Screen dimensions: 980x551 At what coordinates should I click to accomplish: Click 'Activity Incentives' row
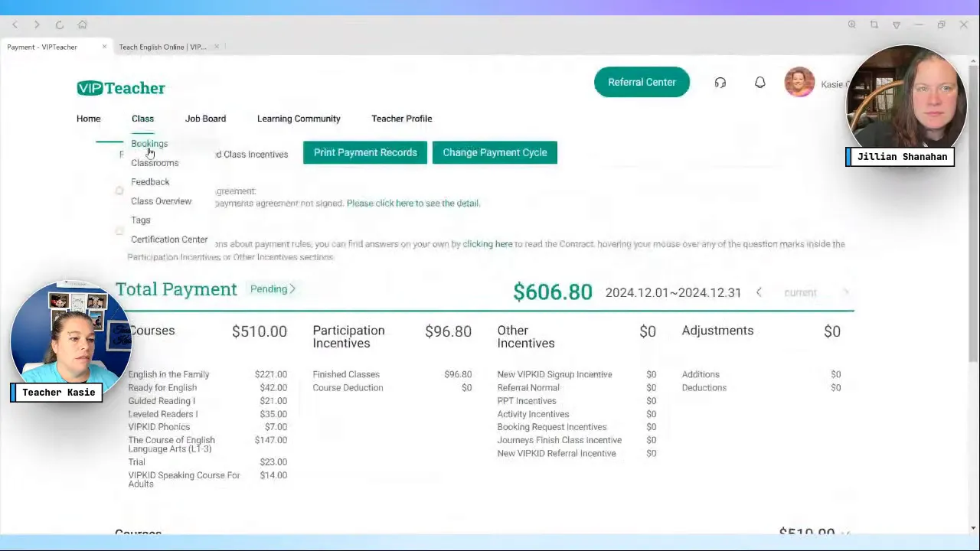pos(577,414)
